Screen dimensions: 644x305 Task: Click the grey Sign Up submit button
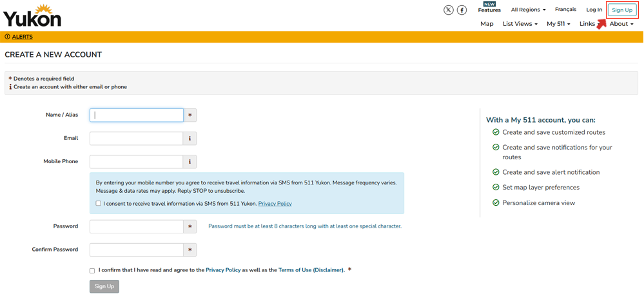(x=104, y=286)
